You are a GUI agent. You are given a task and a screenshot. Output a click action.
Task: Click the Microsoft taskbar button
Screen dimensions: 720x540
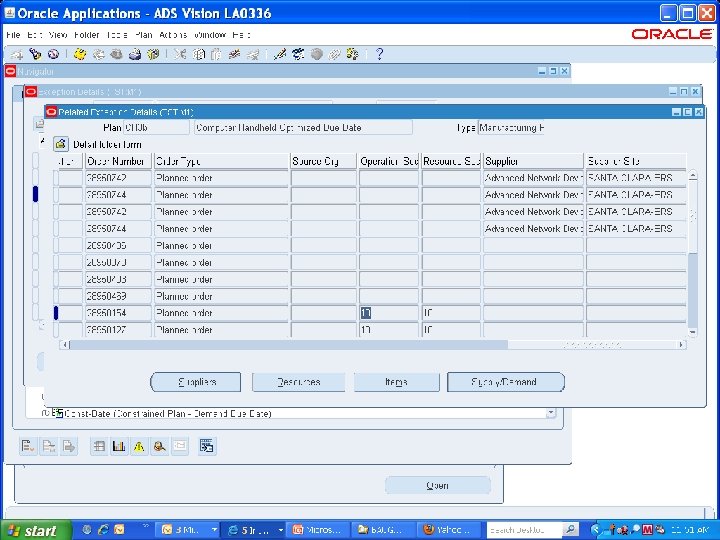coord(318,530)
